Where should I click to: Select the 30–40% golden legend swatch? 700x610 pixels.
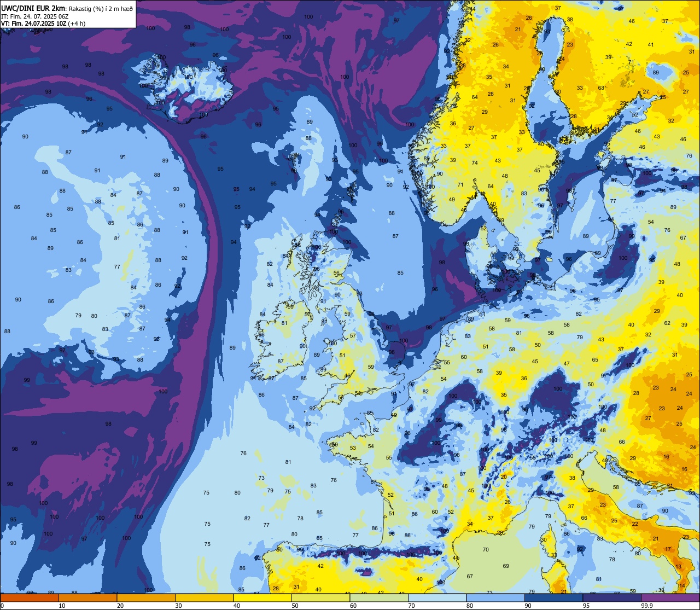point(204,597)
